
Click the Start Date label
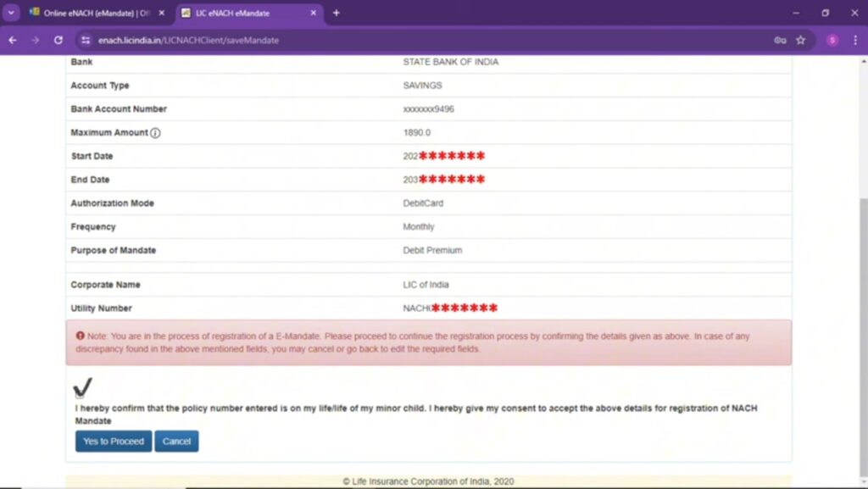tap(92, 157)
